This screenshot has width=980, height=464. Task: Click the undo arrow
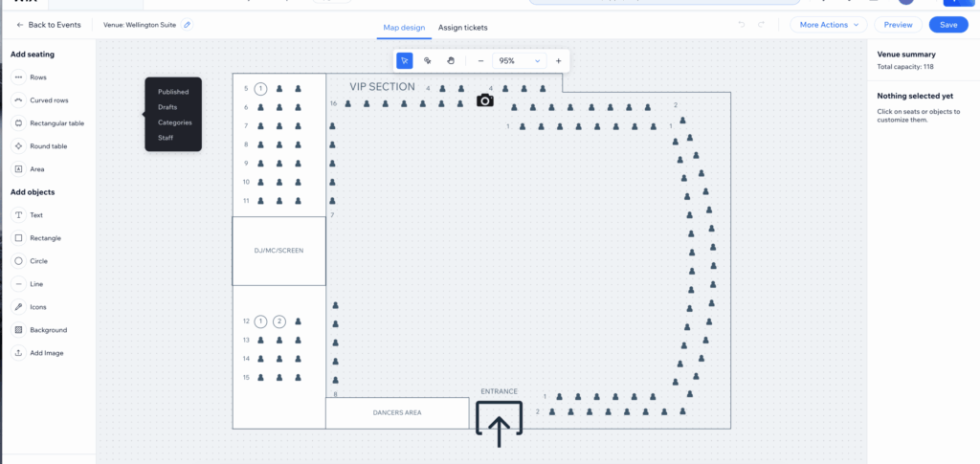[x=741, y=25]
